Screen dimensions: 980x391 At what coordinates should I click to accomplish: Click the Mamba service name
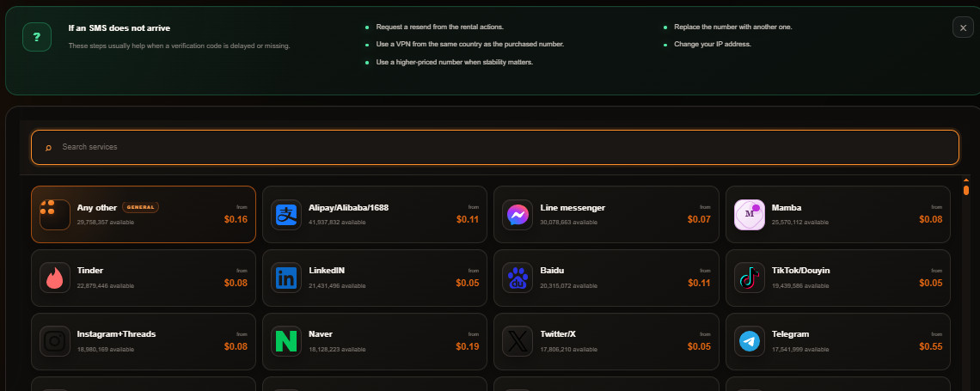[787, 207]
